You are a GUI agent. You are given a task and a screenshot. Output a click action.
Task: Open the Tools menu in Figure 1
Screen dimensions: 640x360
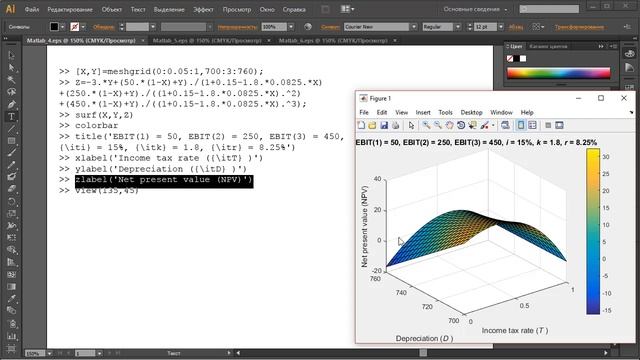tap(445, 112)
